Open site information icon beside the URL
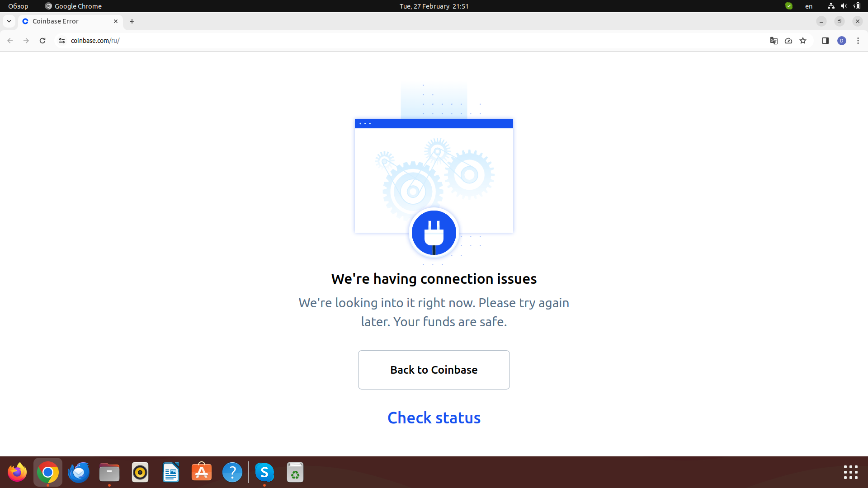The height and width of the screenshot is (488, 868). tap(62, 41)
